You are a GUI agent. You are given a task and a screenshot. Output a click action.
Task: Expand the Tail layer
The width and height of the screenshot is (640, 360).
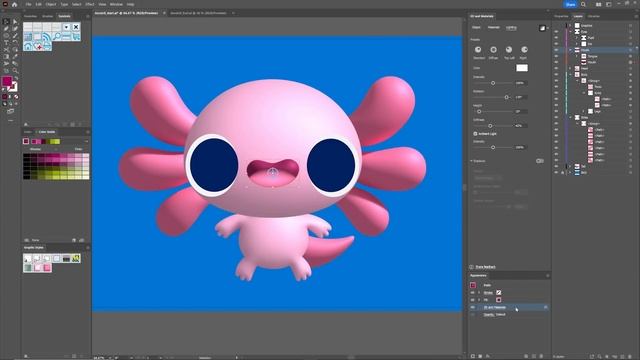[x=570, y=166]
